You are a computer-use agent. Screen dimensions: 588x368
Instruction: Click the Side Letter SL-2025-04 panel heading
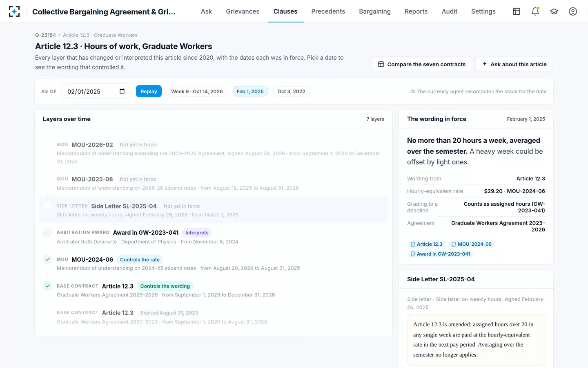tap(441, 279)
